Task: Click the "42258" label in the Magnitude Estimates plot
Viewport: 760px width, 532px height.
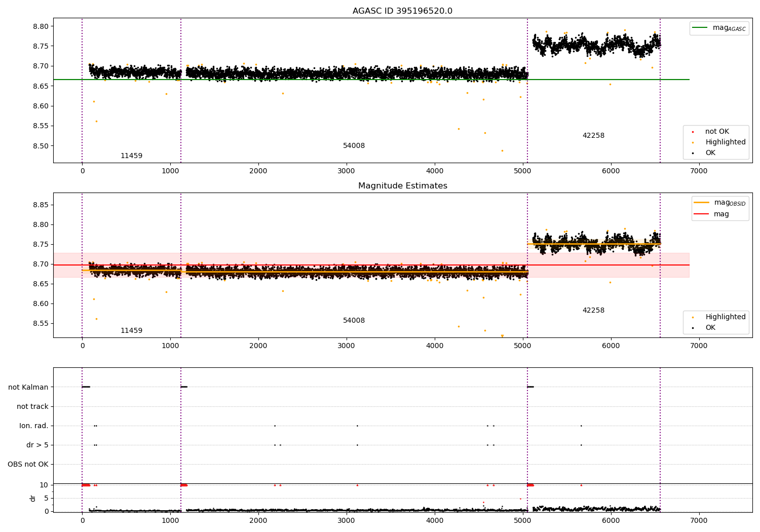Action: coord(593,311)
